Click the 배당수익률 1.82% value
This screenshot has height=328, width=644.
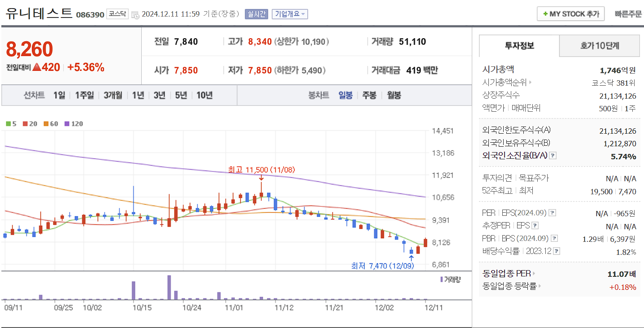coord(626,252)
